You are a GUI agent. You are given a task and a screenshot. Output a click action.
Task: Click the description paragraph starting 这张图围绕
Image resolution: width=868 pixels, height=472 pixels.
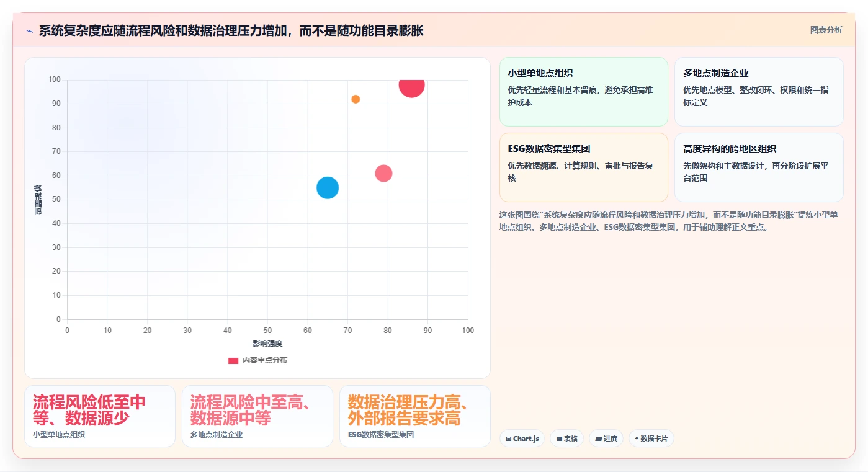coord(670,221)
